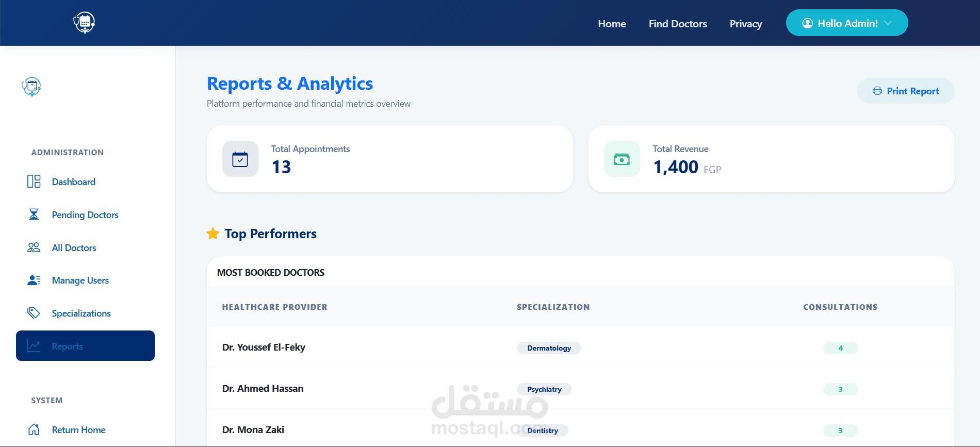
Task: Click the Healthcare Provider column header
Action: (x=274, y=307)
